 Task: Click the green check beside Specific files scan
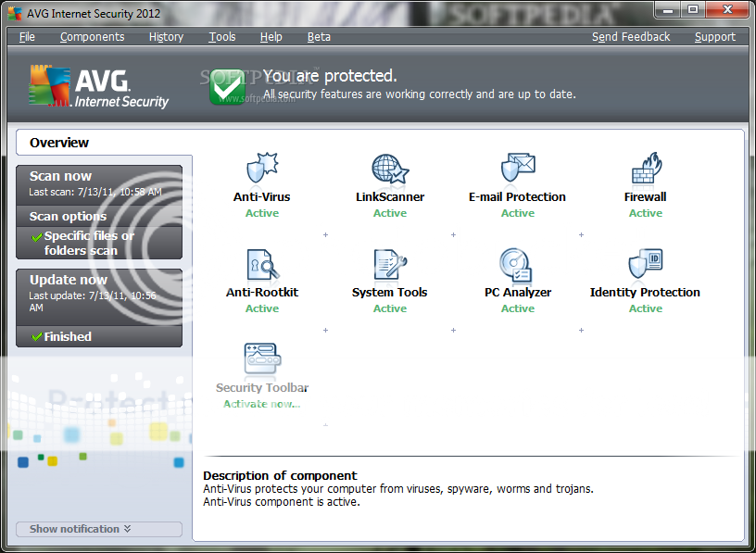click(x=37, y=237)
